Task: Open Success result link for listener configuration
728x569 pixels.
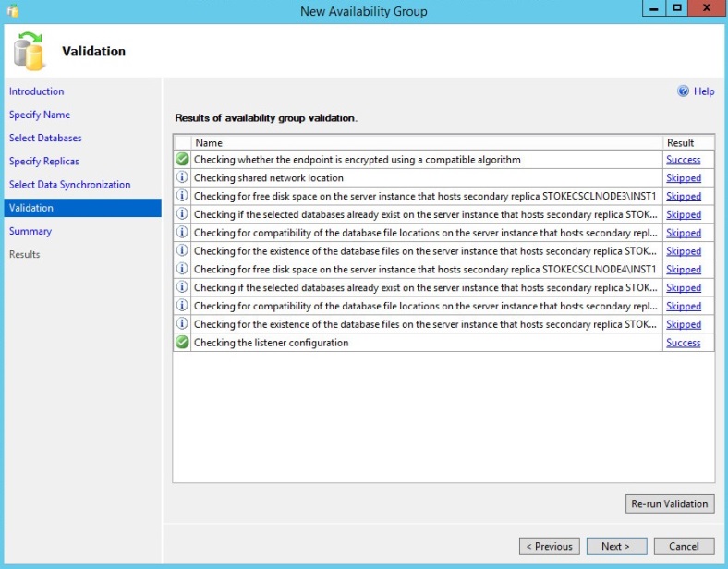Action: pyautogui.click(x=683, y=343)
